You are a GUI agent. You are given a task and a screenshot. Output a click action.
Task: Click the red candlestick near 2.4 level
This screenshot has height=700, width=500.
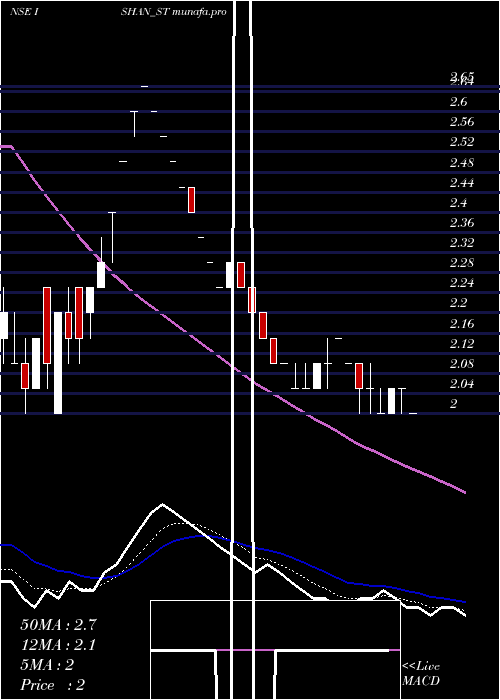(x=192, y=200)
